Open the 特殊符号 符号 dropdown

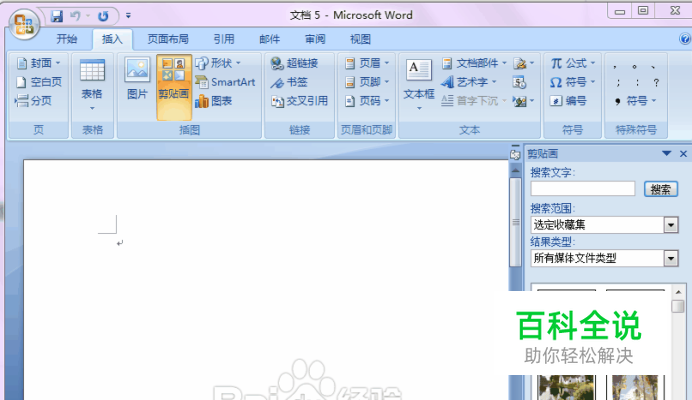tap(636, 101)
